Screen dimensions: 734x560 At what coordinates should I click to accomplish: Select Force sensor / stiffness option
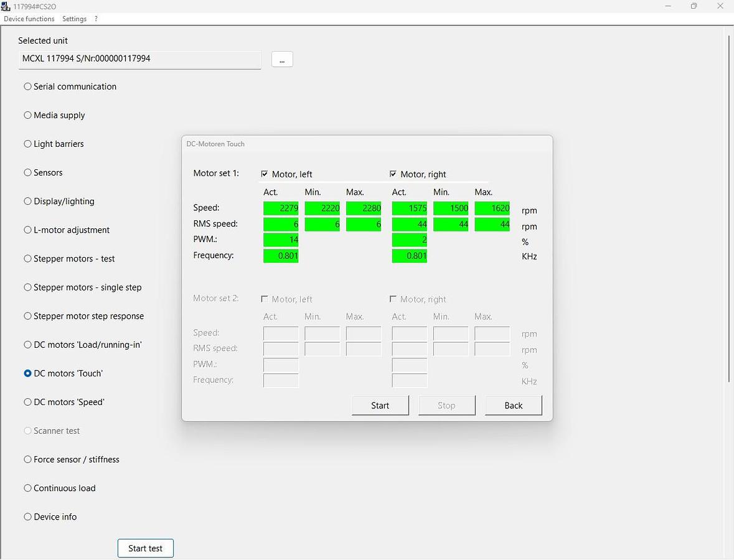27,459
